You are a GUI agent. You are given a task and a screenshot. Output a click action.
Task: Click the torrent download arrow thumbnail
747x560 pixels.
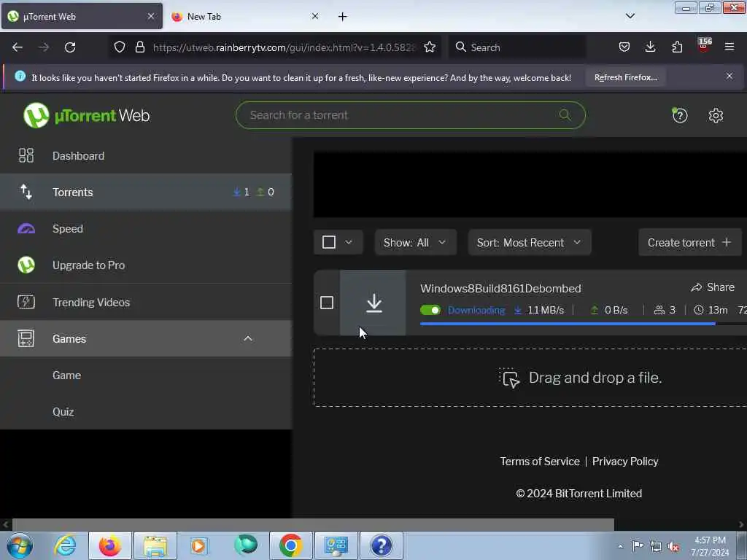coord(373,303)
